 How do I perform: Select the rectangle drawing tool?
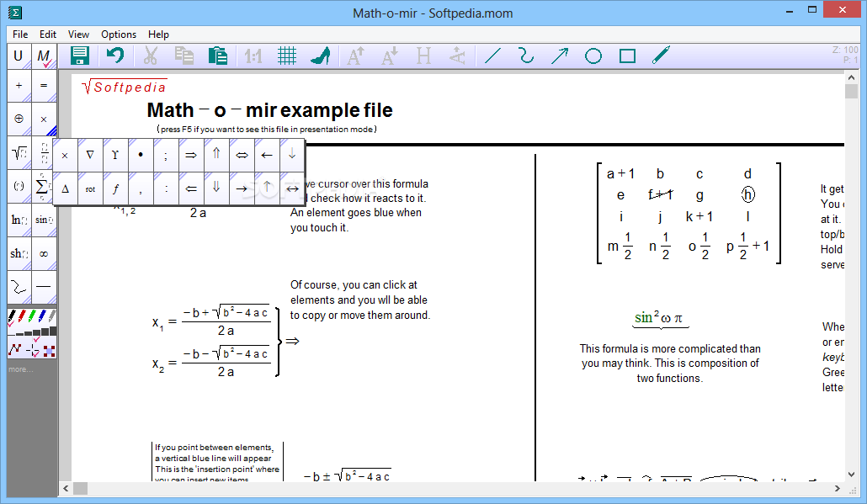click(x=627, y=56)
